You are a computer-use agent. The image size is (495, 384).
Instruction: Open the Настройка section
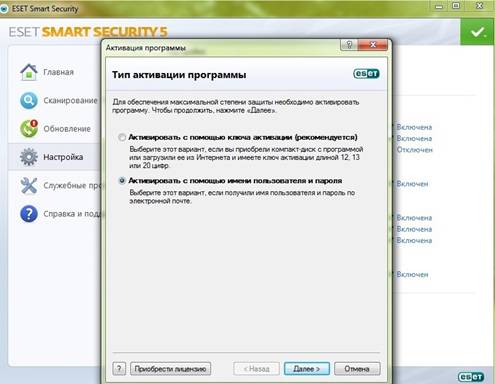(63, 157)
